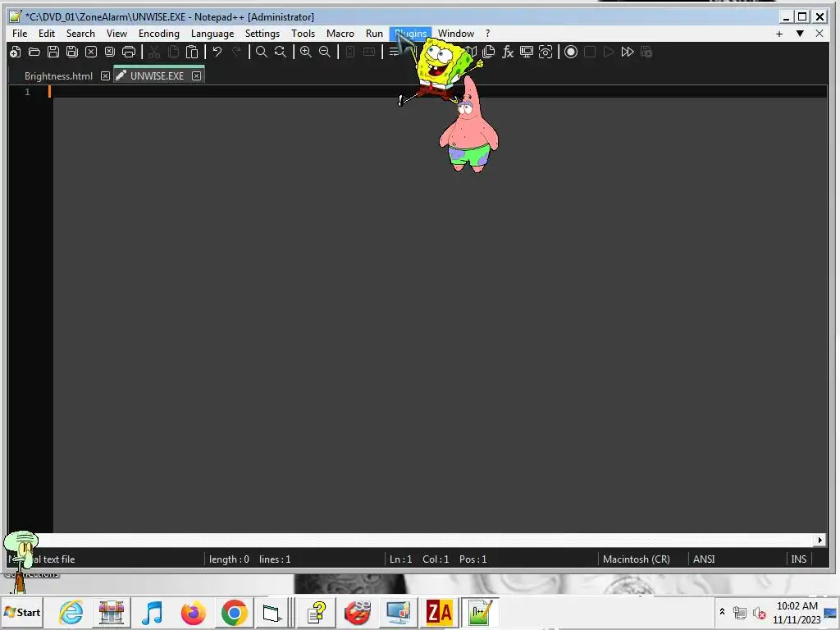Screen dimensions: 840x630
Task: Start recording a macro
Action: coord(571,52)
